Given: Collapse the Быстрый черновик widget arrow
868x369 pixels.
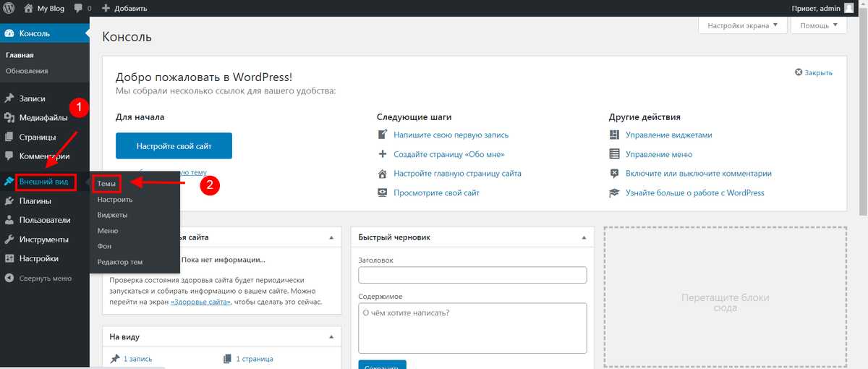Looking at the screenshot, I should (x=584, y=237).
